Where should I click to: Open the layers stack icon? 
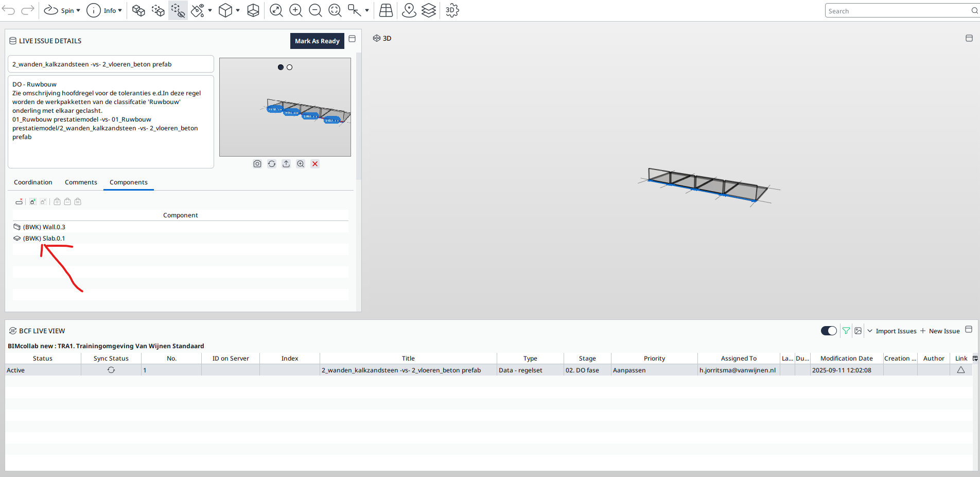pos(429,10)
